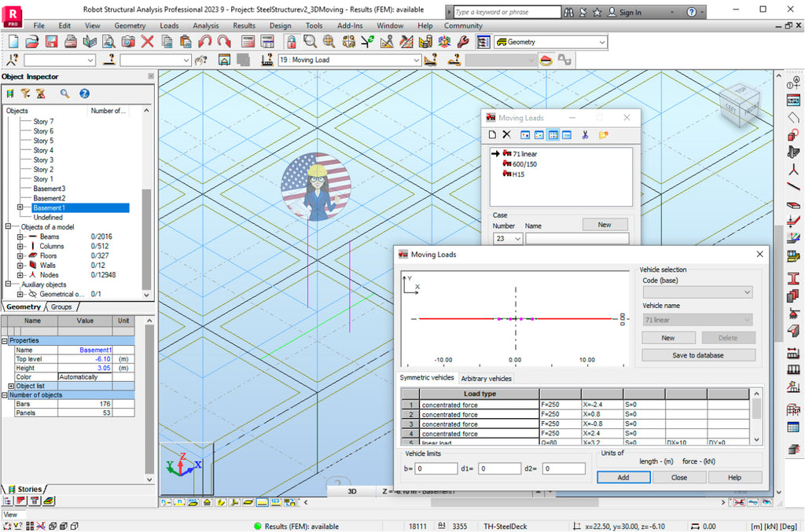805x532 pixels.
Task: Select the screen capture camera icon
Action: tap(129, 43)
